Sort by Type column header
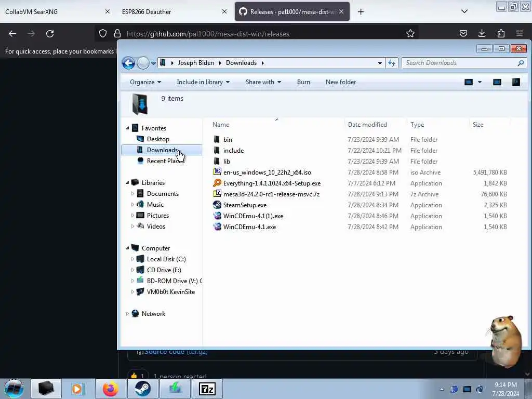The height and width of the screenshot is (399, 532). [437, 125]
